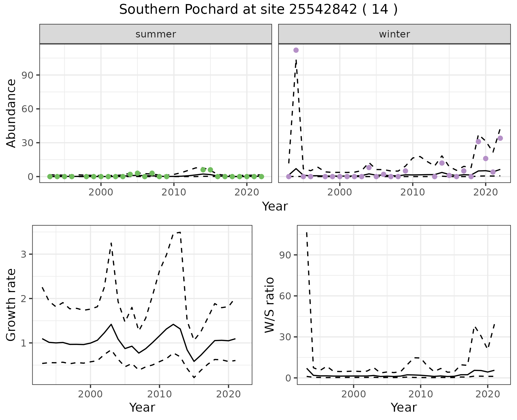Click the 2010 tick in summer panel
This screenshot has height=420, width=517.
click(x=174, y=192)
